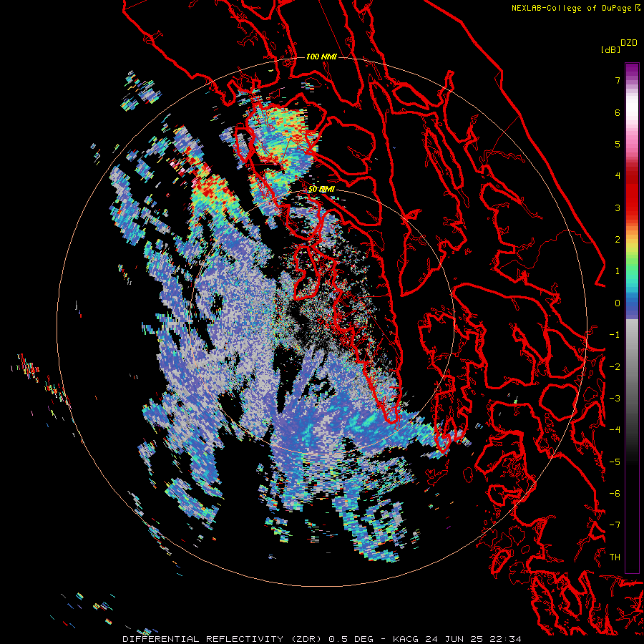
Task: Click the 3 value on the color scale
Action: [x=618, y=208]
